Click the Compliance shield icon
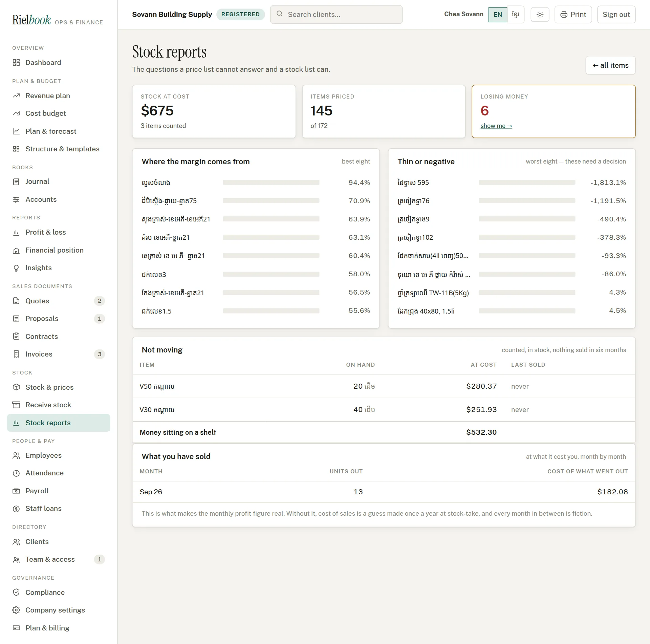The width and height of the screenshot is (650, 644). [x=16, y=592]
